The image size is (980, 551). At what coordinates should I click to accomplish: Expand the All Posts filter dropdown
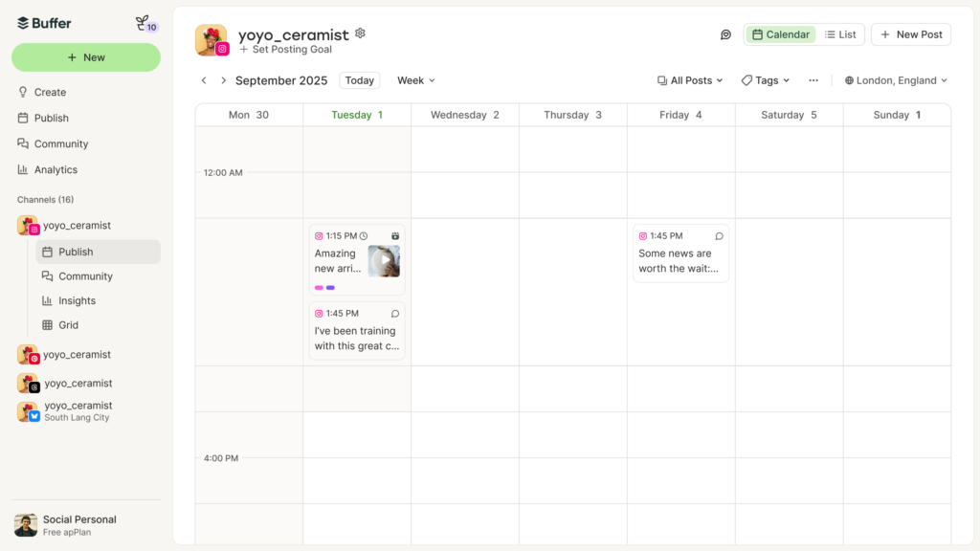(690, 80)
